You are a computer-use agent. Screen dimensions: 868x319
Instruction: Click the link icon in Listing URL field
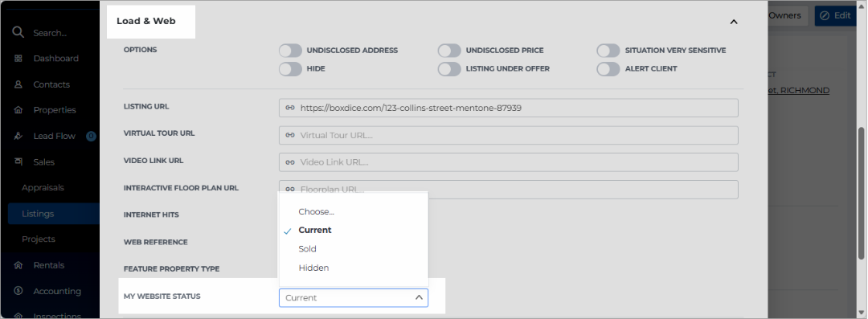pyautogui.click(x=289, y=108)
